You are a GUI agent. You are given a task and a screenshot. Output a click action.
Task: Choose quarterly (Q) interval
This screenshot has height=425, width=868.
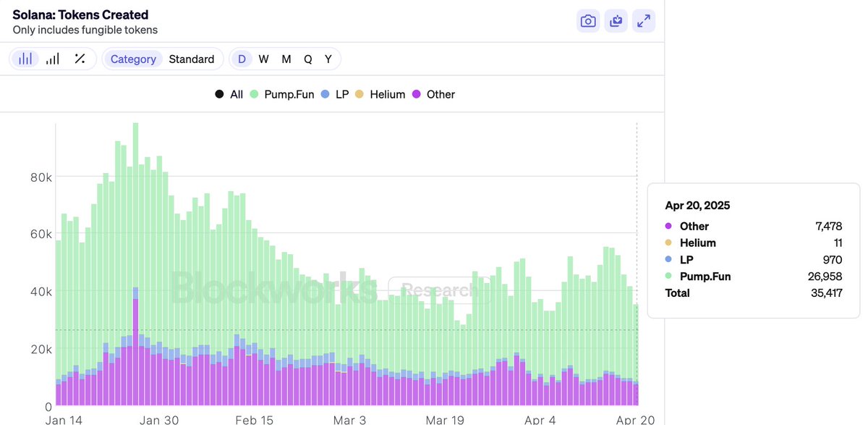pyautogui.click(x=308, y=59)
